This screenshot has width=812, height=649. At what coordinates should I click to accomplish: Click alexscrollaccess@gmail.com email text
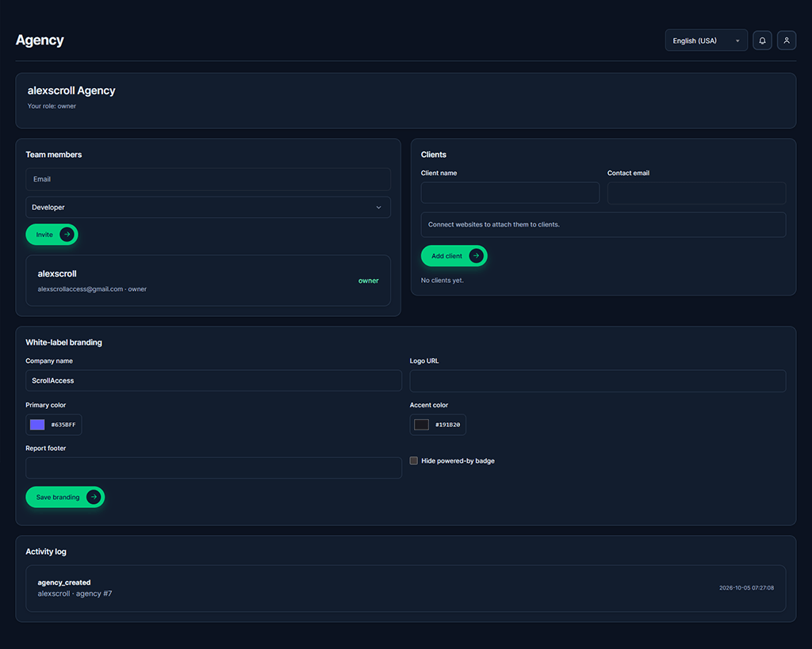click(x=80, y=288)
